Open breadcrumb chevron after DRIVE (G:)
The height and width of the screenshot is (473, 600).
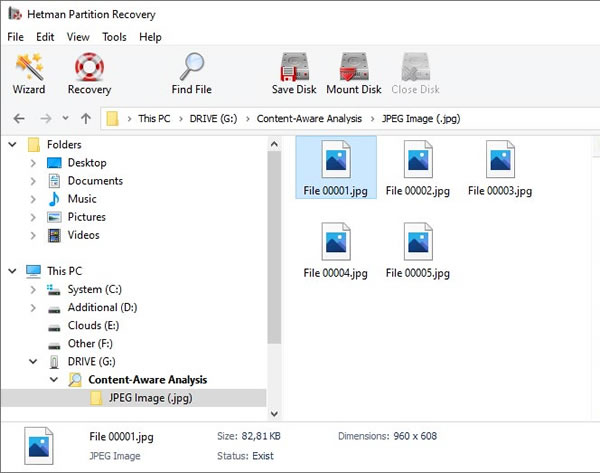coord(248,119)
